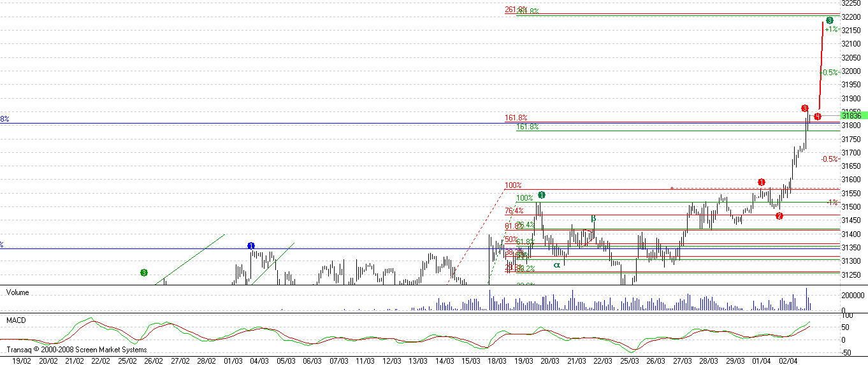Viewport: 868px width, 365px height.
Task: Select the red 100% Fibonacci label
Action: pyautogui.click(x=513, y=186)
